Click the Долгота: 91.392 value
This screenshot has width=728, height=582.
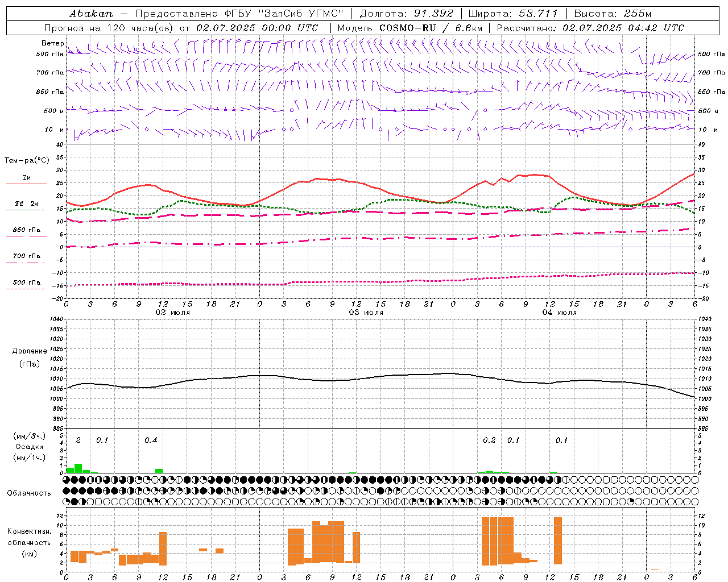click(x=407, y=14)
